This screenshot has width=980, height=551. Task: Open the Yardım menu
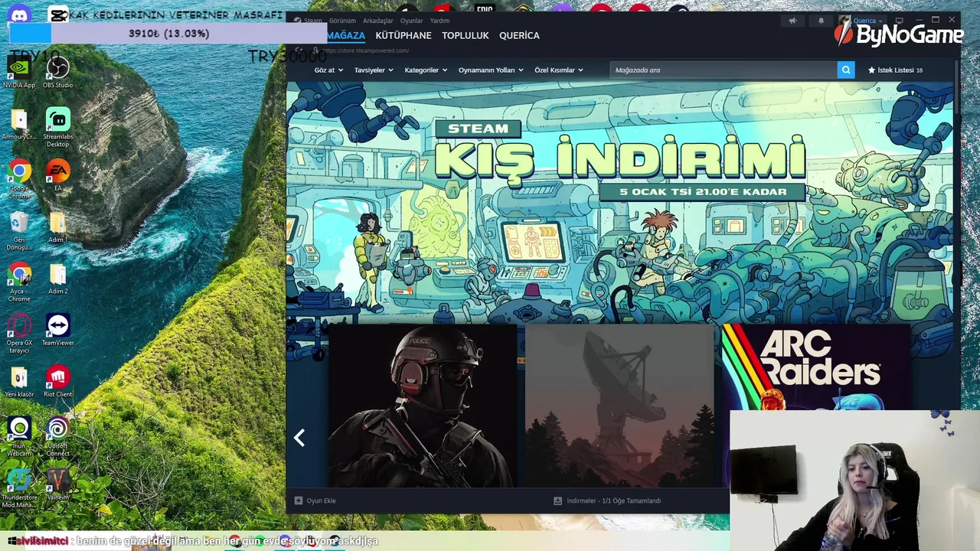click(x=439, y=21)
